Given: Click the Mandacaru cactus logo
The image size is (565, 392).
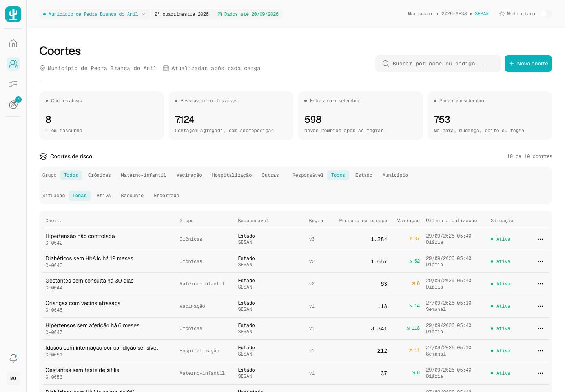Looking at the screenshot, I should [13, 14].
